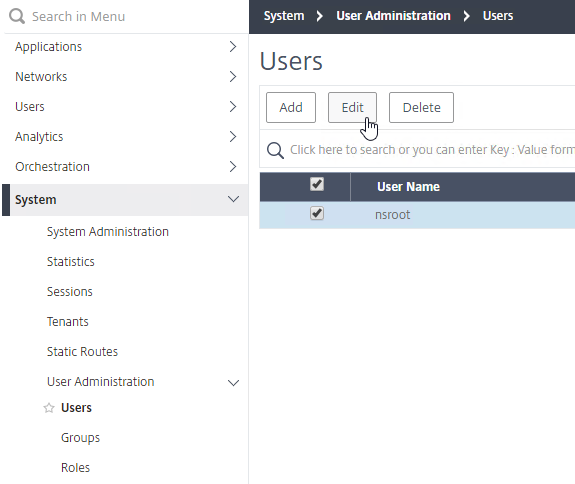
Task: Collapse the System menu section
Action: 233,199
